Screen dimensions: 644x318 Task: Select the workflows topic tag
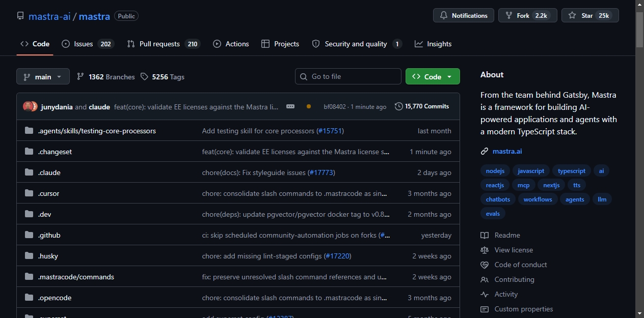[x=538, y=199]
